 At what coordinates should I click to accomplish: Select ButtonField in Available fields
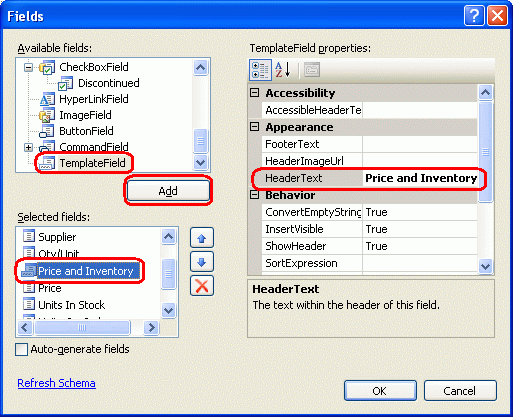pos(86,131)
